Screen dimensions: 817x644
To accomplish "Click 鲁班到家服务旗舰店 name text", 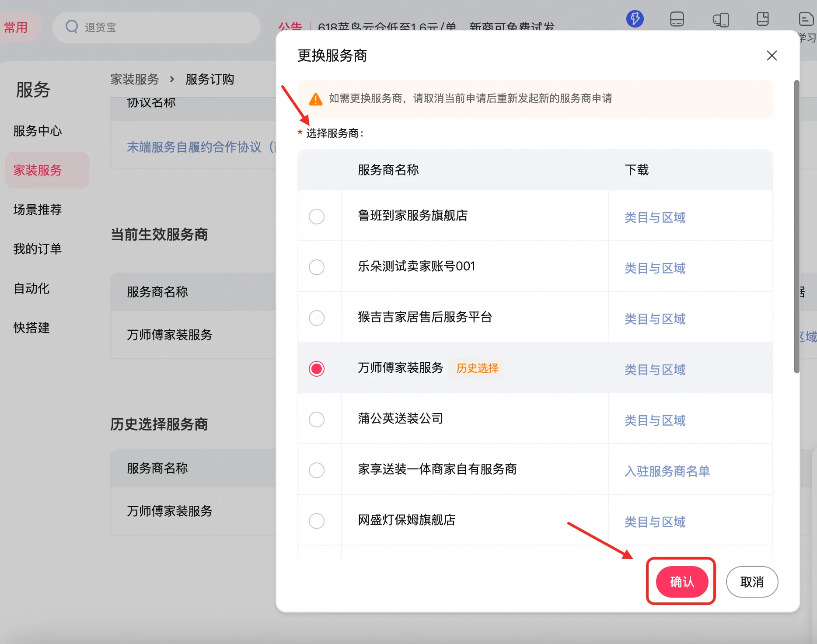I will [x=413, y=215].
